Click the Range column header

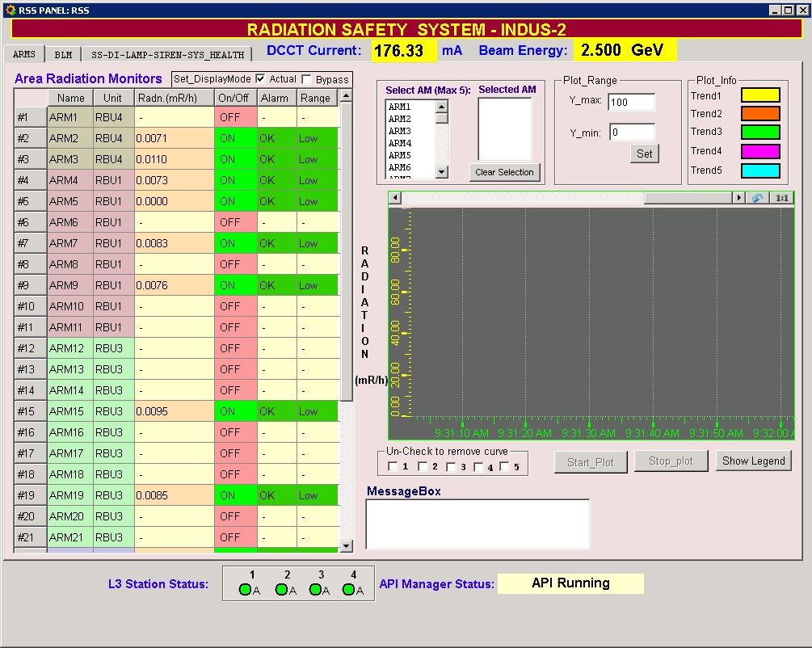[x=318, y=98]
